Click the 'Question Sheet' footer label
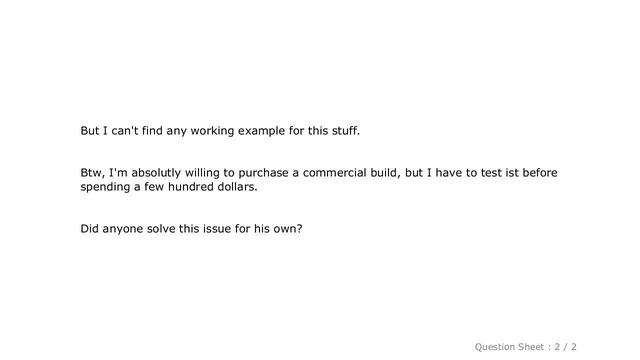Screen dimensions: 640x360 point(509,347)
